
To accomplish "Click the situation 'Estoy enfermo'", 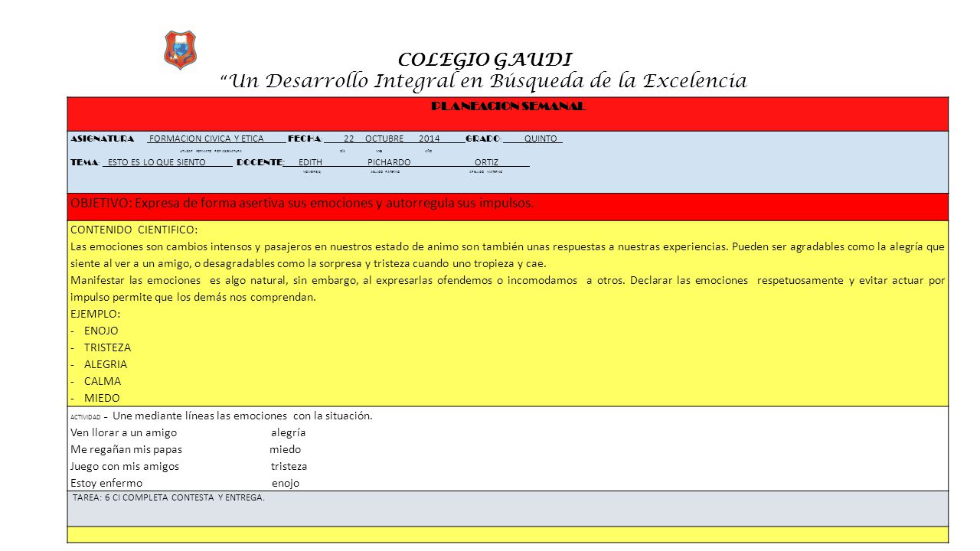I will click(x=106, y=483).
